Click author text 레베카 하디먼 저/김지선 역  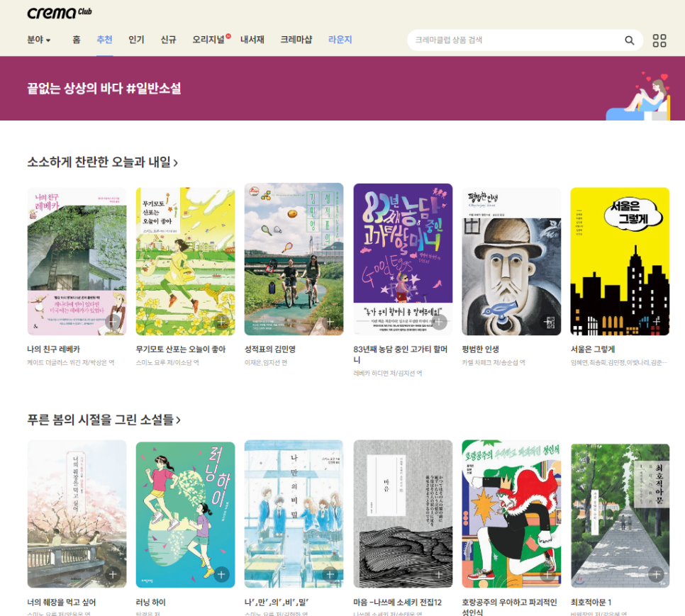click(x=388, y=374)
